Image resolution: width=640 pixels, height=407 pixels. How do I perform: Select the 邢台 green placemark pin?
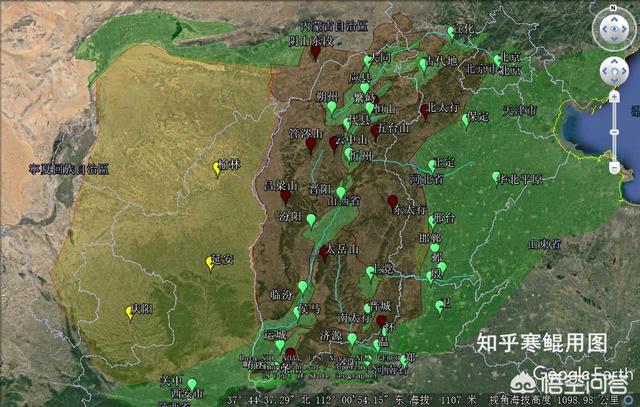pos(432,222)
